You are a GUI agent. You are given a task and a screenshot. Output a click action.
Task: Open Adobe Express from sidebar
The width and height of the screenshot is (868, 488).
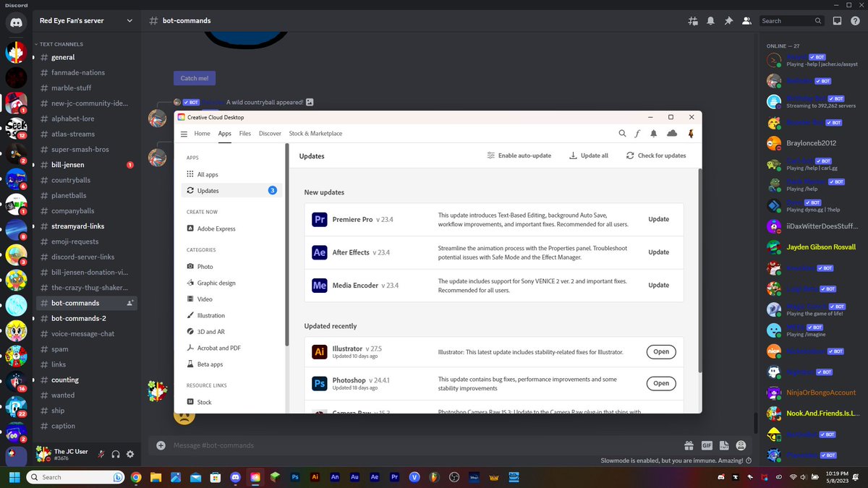(231, 228)
